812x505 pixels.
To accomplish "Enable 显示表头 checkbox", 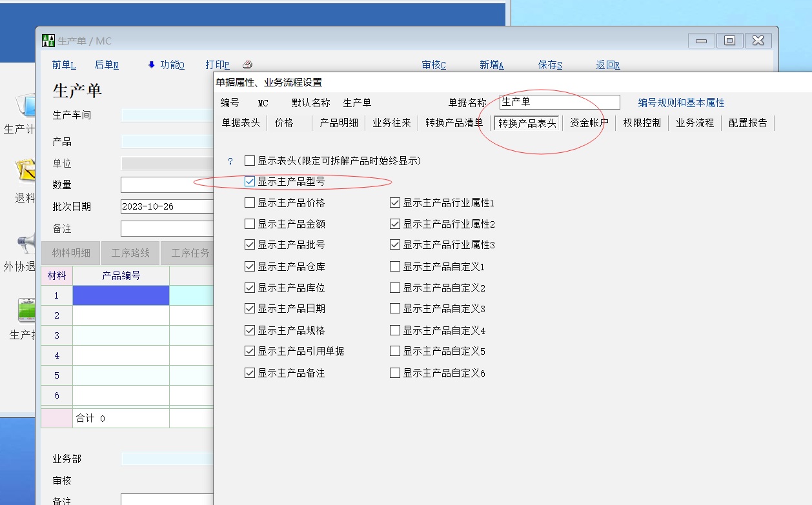I will tap(250, 161).
